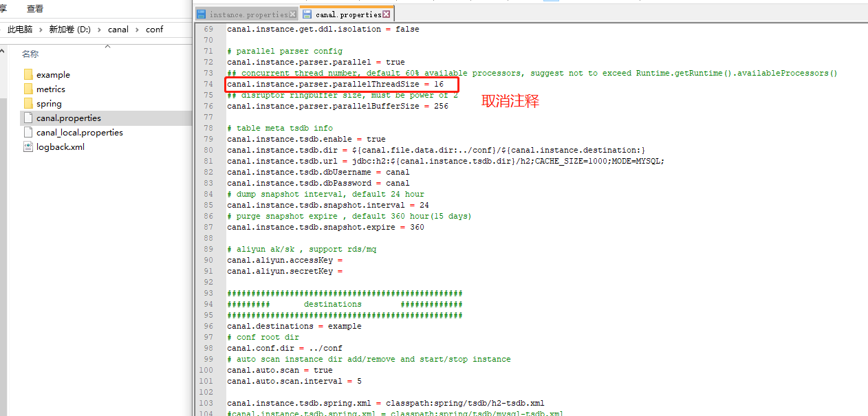868x416 pixels.
Task: Select the spring folder
Action: pos(49,103)
